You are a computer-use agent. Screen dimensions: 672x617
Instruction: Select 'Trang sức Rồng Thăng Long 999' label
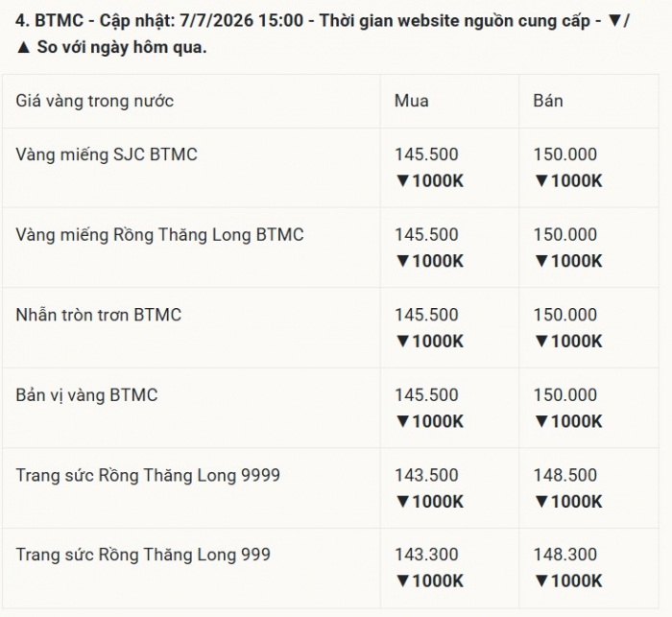[143, 555]
